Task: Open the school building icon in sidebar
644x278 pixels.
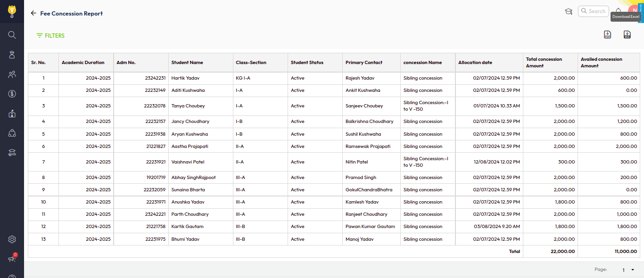Action: pyautogui.click(x=12, y=114)
